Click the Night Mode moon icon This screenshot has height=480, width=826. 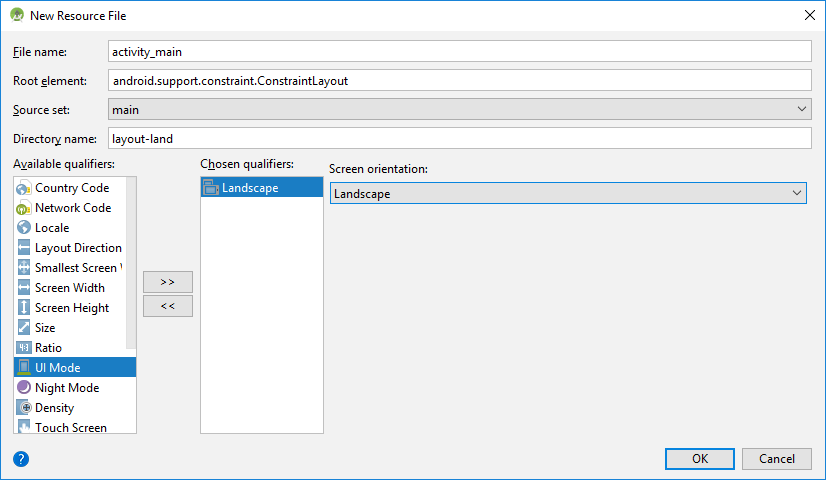click(x=24, y=388)
